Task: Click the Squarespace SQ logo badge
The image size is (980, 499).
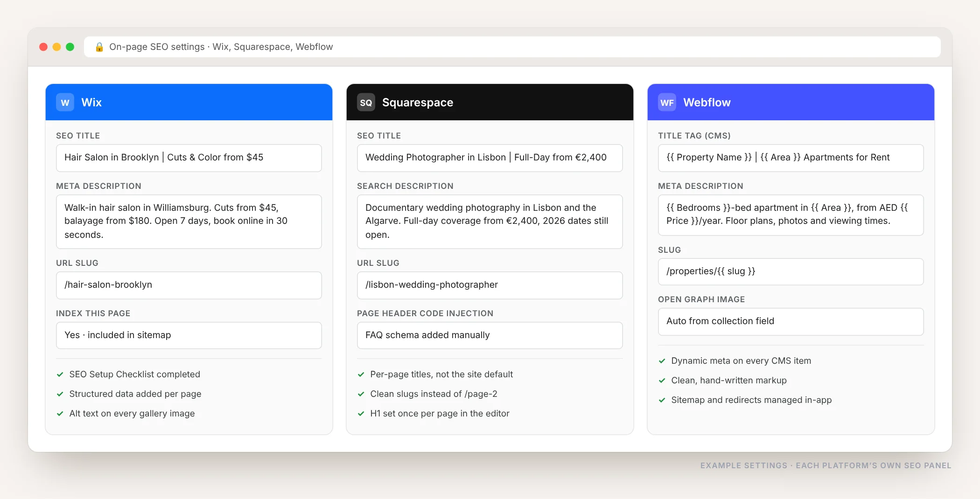Action: point(366,102)
